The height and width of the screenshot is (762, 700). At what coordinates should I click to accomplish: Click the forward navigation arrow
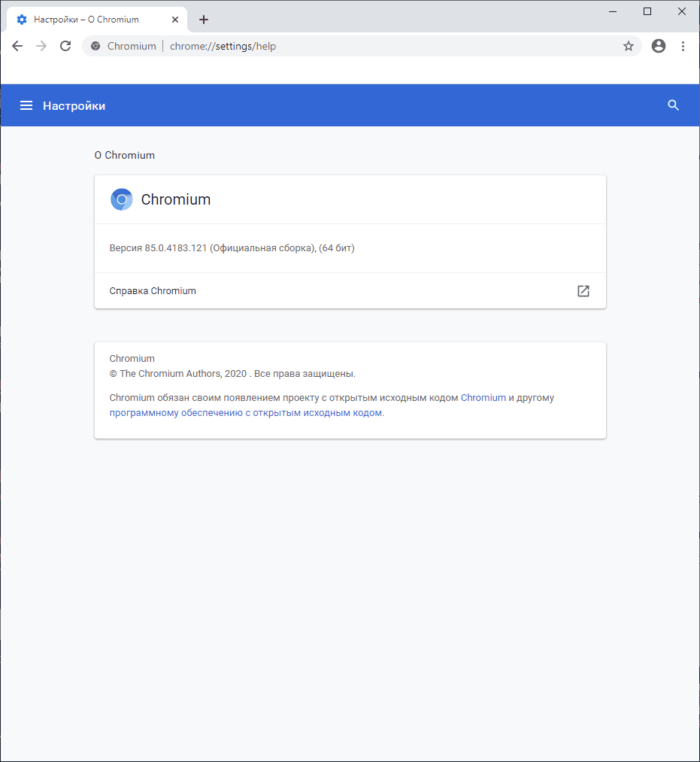[x=41, y=46]
